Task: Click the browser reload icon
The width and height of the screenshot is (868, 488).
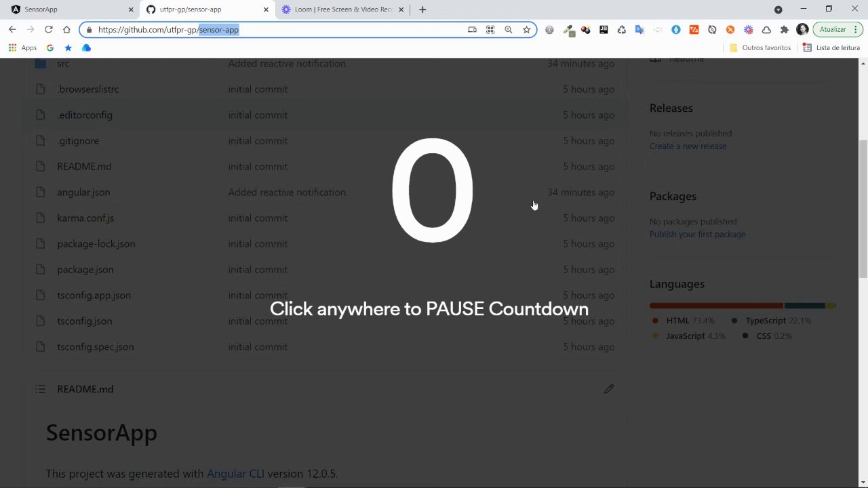Action: pyautogui.click(x=48, y=30)
